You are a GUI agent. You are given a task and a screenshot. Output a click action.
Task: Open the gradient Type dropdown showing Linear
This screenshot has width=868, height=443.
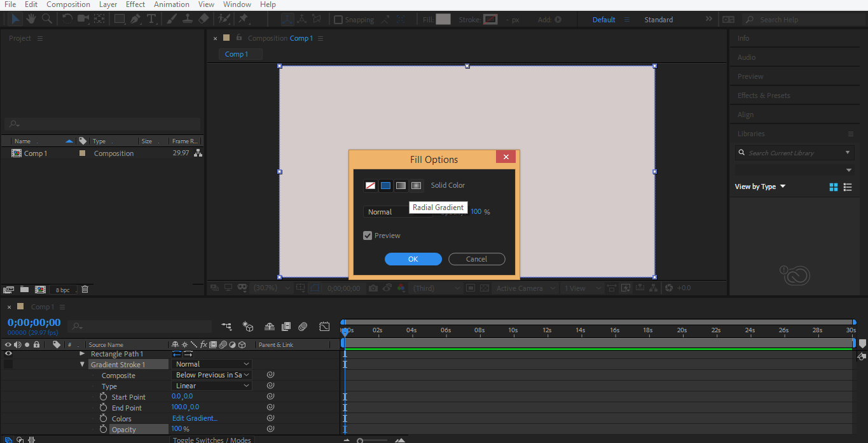(212, 386)
